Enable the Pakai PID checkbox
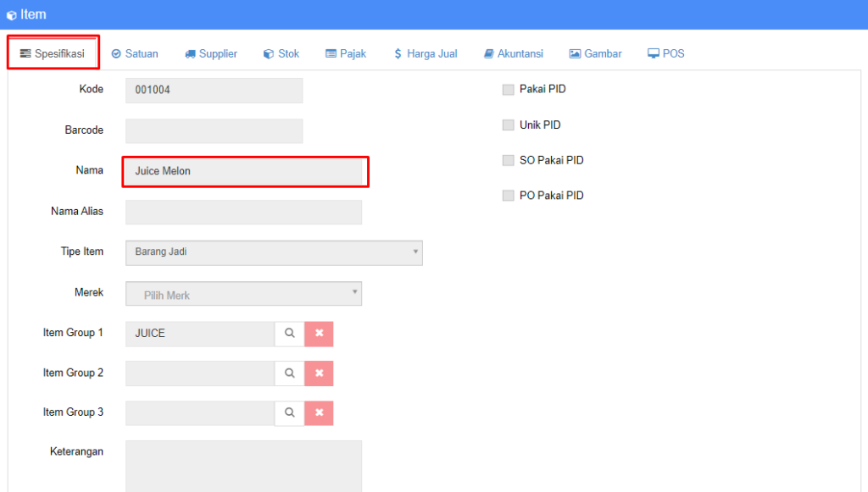Viewport: 868px width, 492px height. click(x=509, y=90)
